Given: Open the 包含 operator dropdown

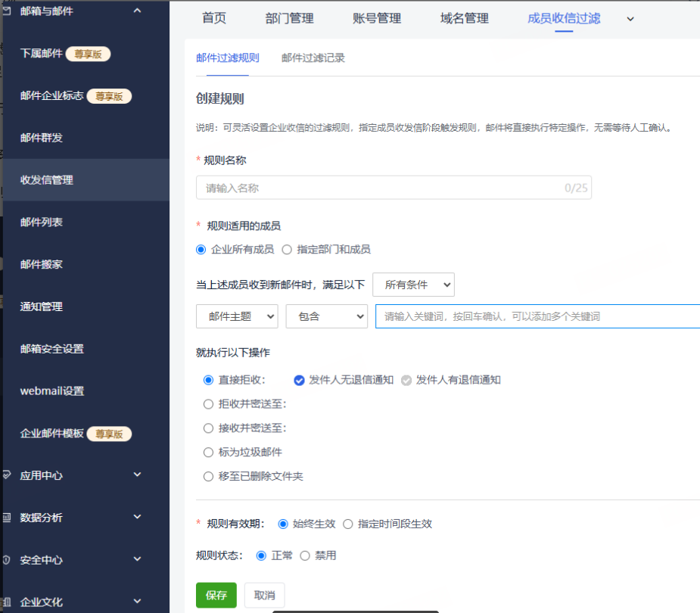Looking at the screenshot, I should tap(327, 316).
